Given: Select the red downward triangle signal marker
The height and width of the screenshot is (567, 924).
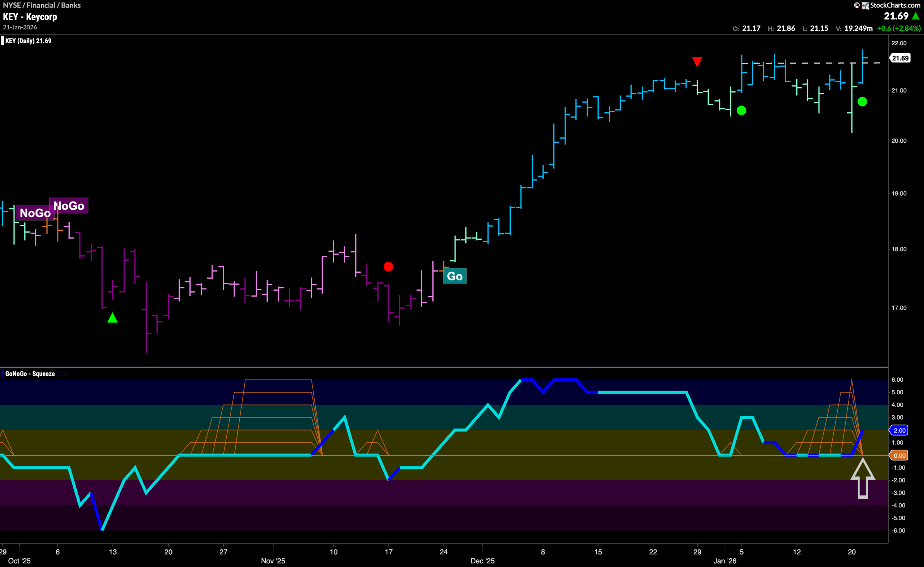Looking at the screenshot, I should point(697,62).
